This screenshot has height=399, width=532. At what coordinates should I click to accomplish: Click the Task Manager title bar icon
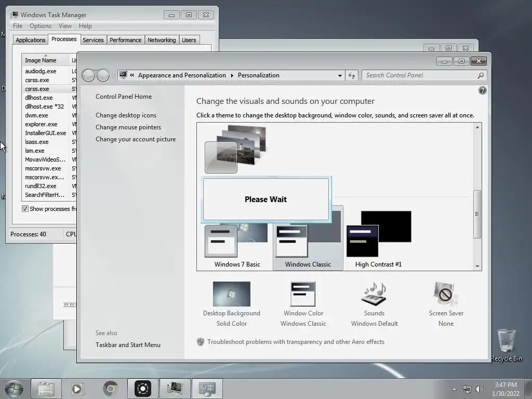pos(14,15)
